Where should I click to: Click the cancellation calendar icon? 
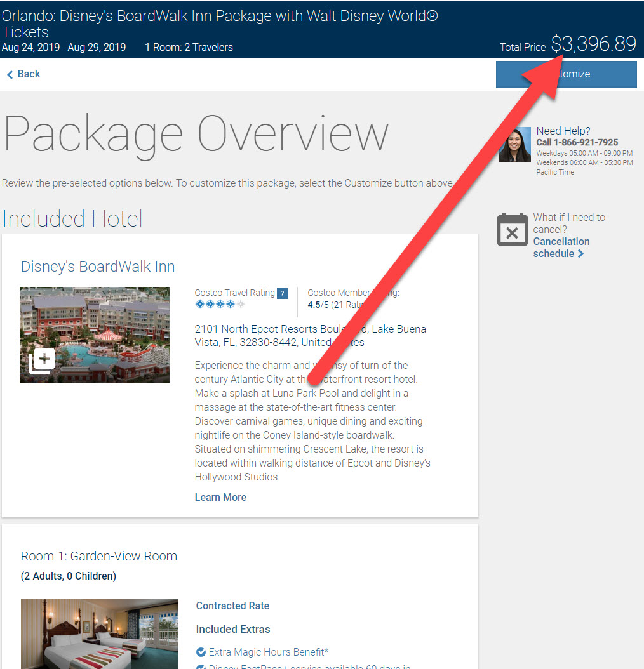click(512, 230)
